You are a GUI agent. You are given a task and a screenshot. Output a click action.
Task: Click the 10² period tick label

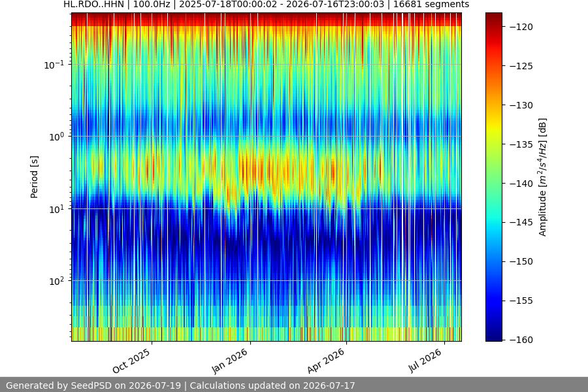coord(57,282)
